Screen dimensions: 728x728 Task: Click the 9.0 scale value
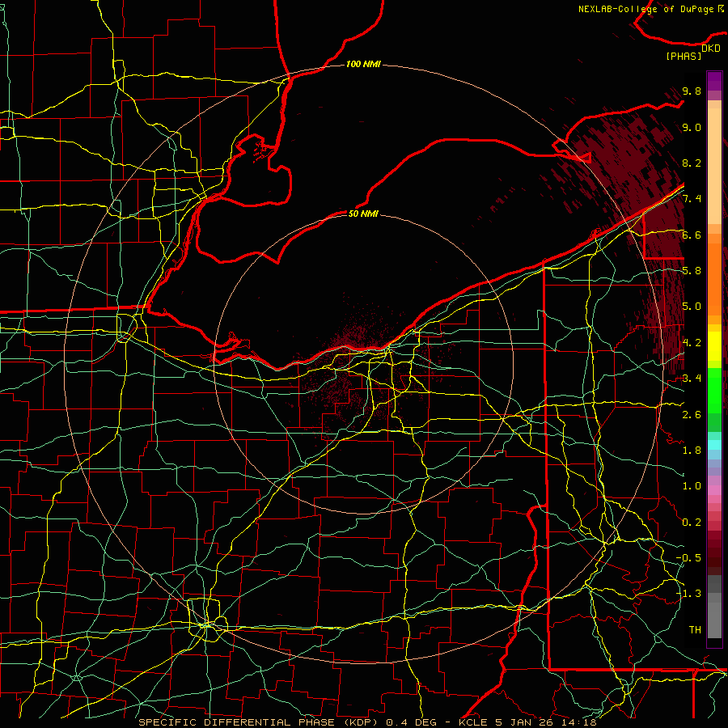click(x=692, y=127)
